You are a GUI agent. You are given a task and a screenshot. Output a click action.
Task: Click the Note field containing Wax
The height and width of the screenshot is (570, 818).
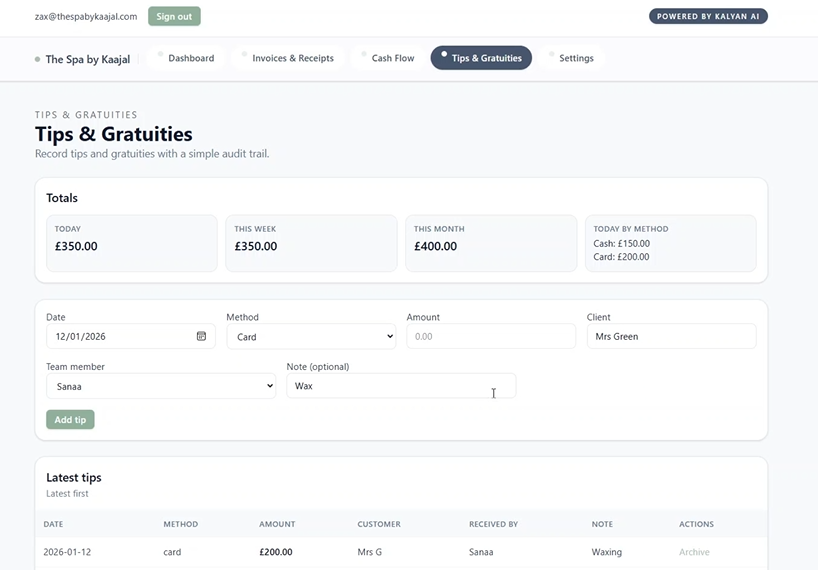tap(400, 386)
